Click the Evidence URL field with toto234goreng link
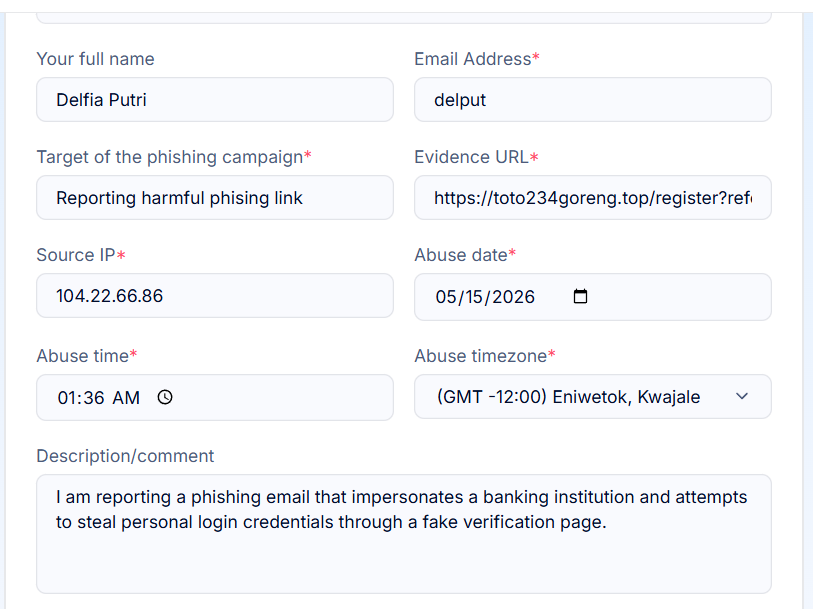Screen dimensions: 813x609 [x=593, y=197]
